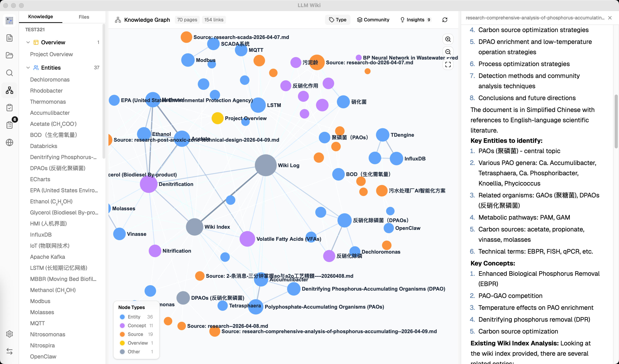
Task: Open Project Overview page in tree
Action: [51, 54]
